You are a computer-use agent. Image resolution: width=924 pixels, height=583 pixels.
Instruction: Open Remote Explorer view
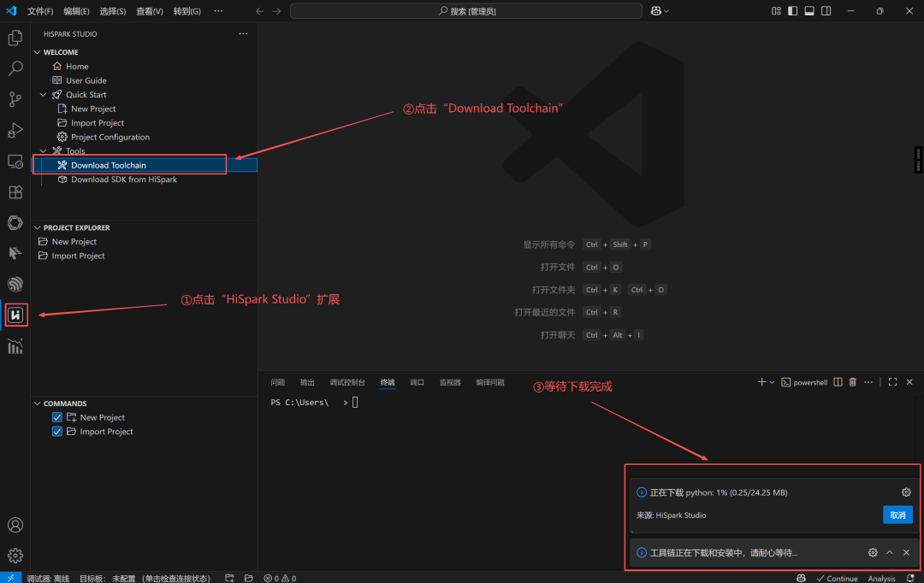click(15, 162)
